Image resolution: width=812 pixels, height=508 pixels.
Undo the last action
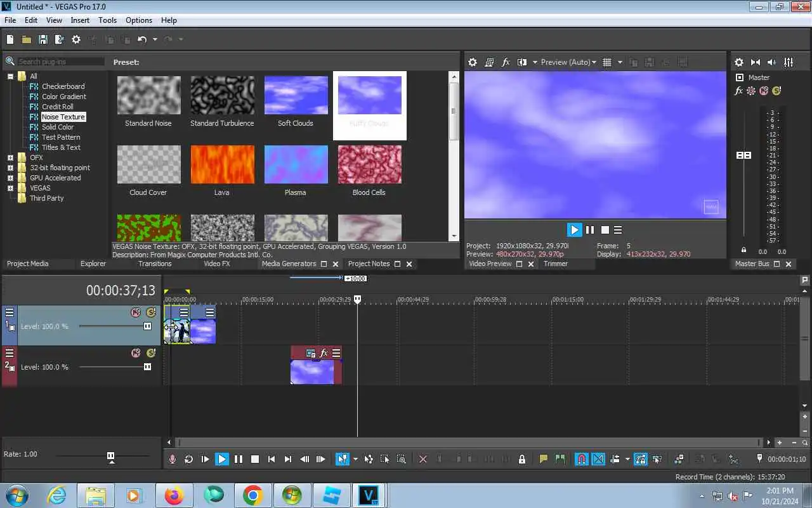141,39
